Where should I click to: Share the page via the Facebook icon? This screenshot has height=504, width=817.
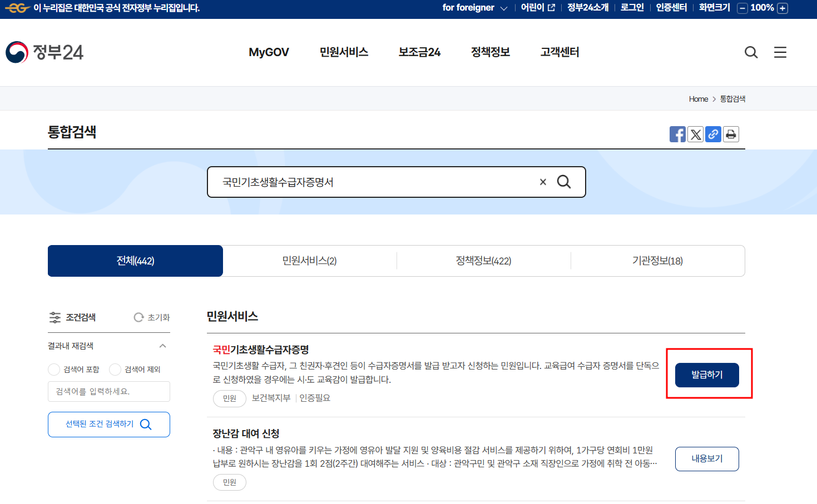(677, 134)
